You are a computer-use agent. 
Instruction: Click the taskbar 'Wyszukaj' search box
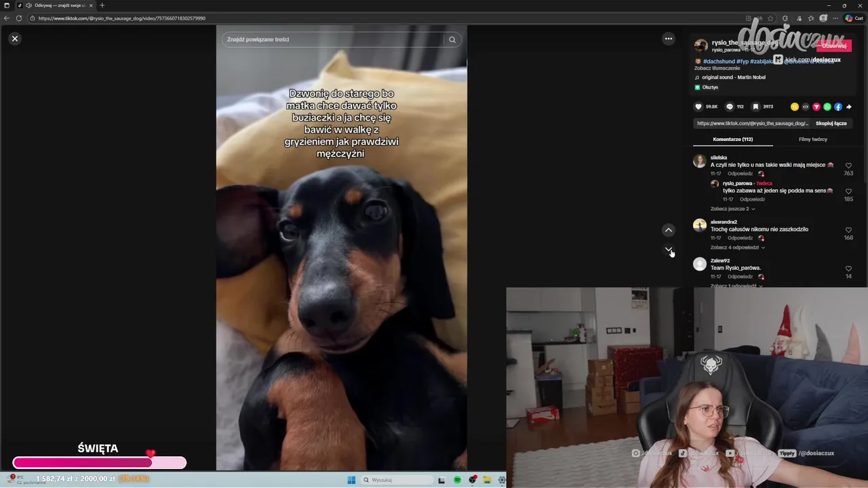(397, 480)
